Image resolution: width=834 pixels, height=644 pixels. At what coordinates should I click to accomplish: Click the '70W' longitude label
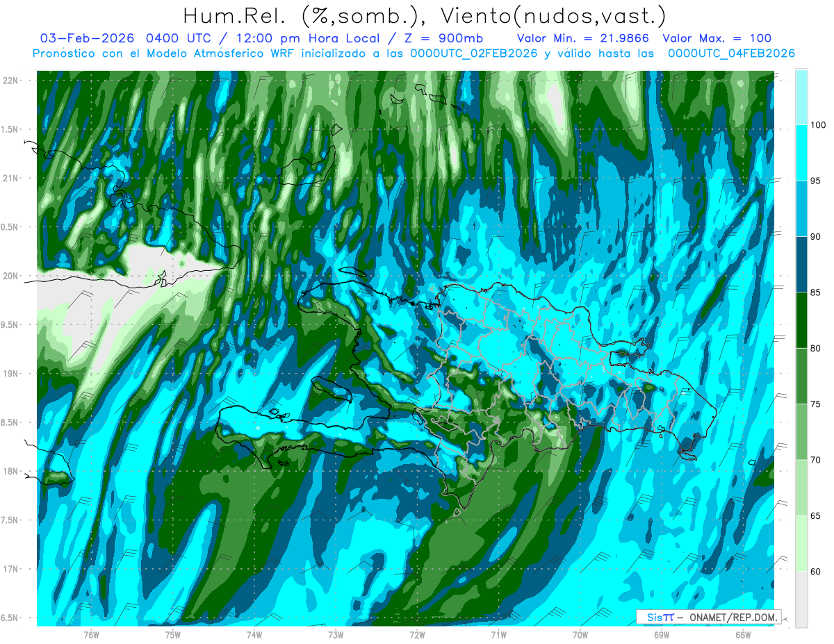point(580,634)
